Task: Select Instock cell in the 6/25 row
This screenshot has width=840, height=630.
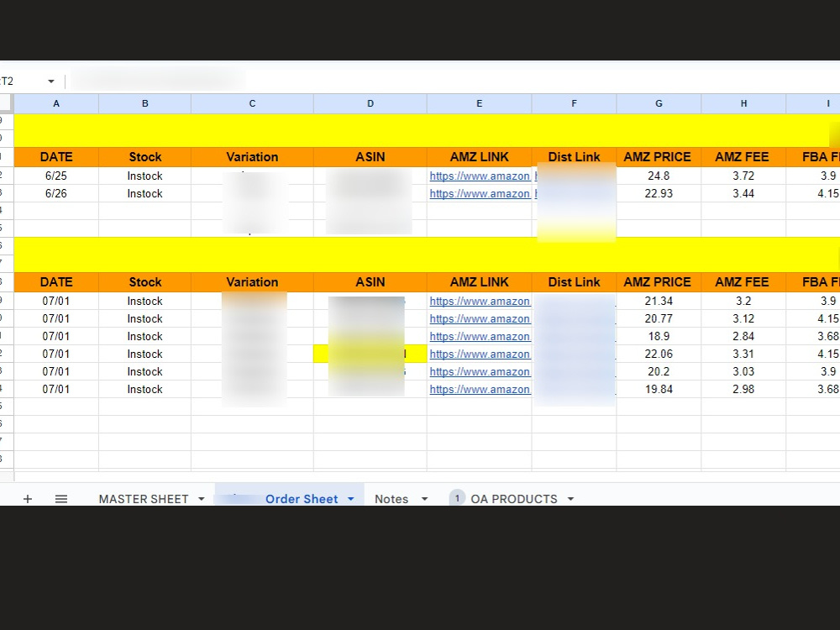Action: click(x=144, y=176)
